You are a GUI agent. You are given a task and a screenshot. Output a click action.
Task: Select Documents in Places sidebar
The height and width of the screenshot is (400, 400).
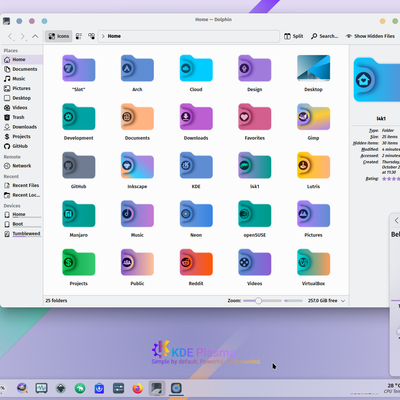point(22,69)
